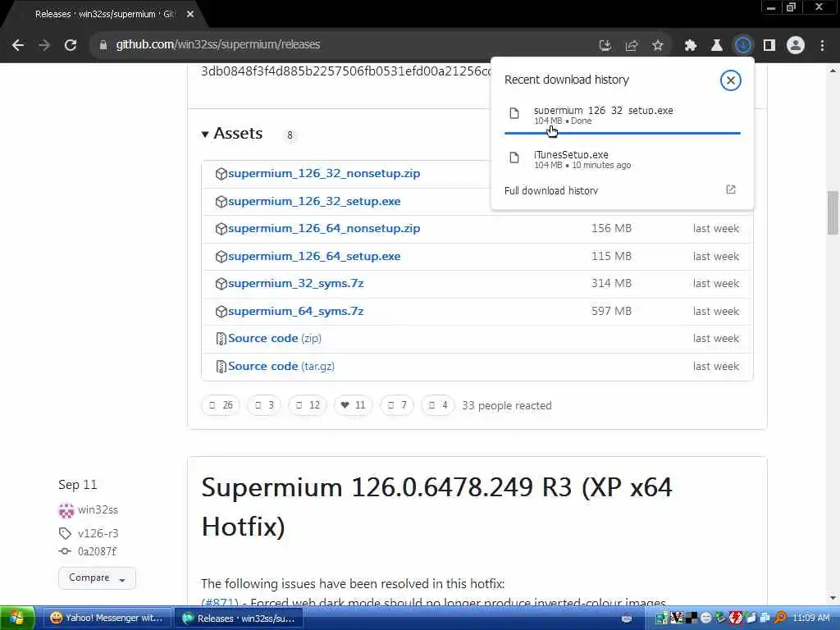Toggle the heart reaction with count 11
The image size is (840, 630).
(x=353, y=405)
